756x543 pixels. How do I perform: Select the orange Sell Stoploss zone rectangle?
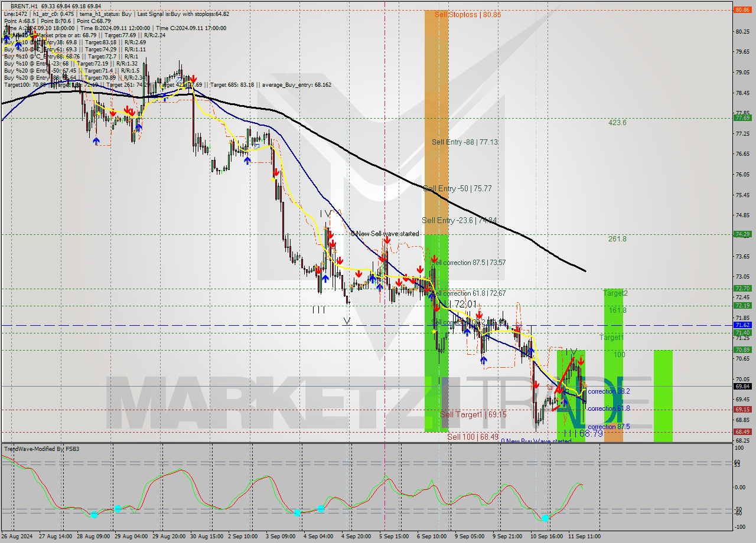click(x=436, y=122)
